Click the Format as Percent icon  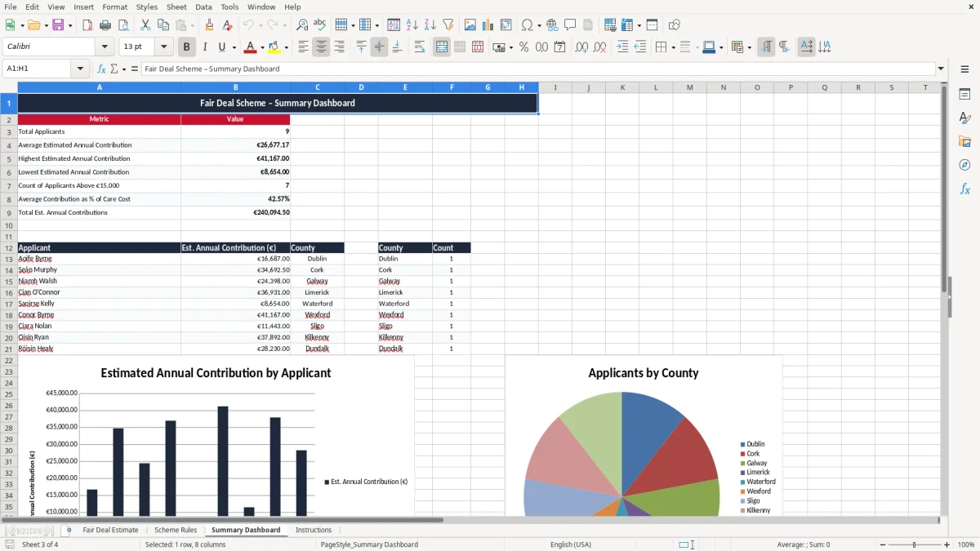[523, 47]
